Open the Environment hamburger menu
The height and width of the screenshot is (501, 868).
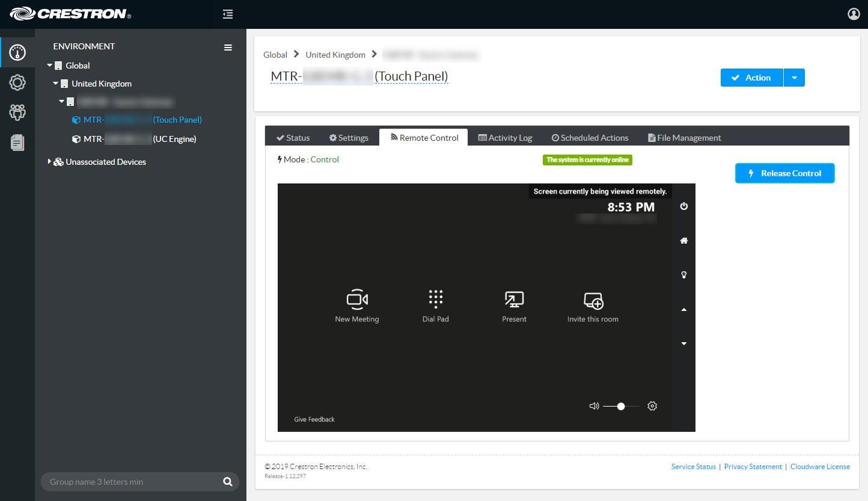(228, 47)
